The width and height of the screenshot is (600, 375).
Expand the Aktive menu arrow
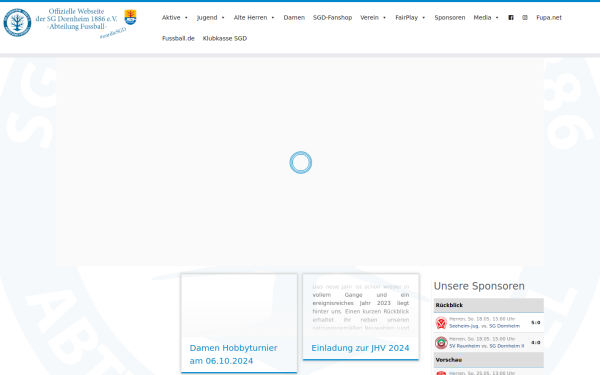tap(186, 18)
